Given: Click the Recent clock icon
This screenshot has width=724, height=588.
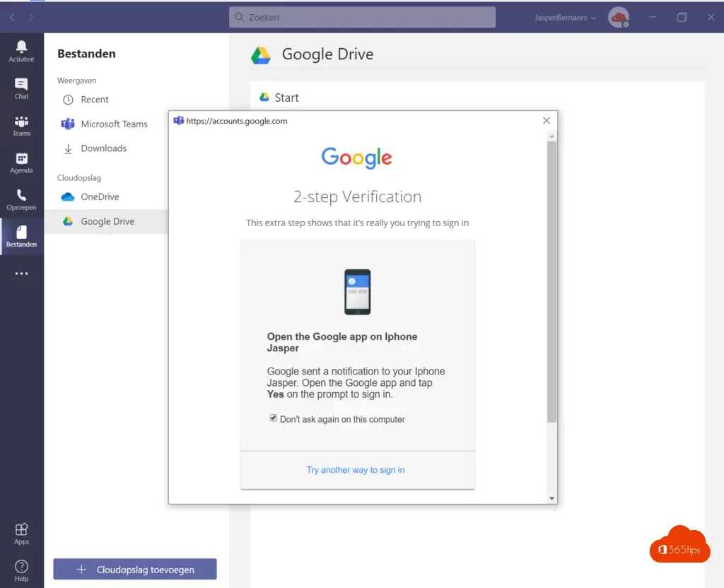Looking at the screenshot, I should (x=69, y=100).
